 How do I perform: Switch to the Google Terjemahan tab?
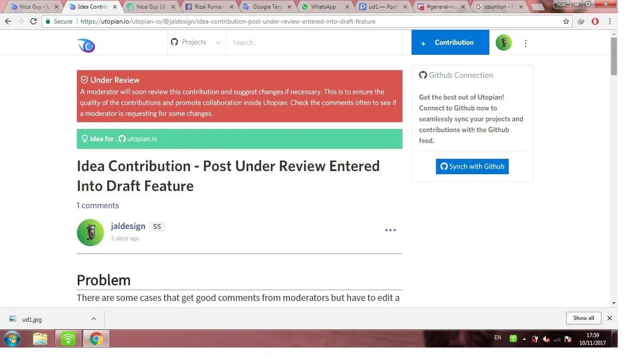click(x=267, y=7)
